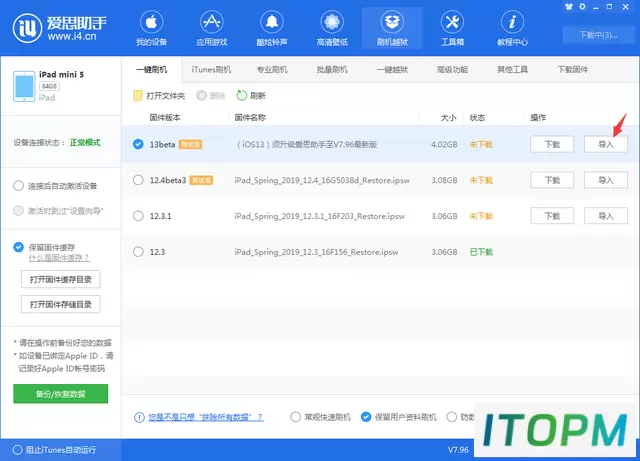Image resolution: width=640 pixels, height=461 pixels.
Task: Open the 高清壁纸 wallpapers section
Action: (x=332, y=28)
